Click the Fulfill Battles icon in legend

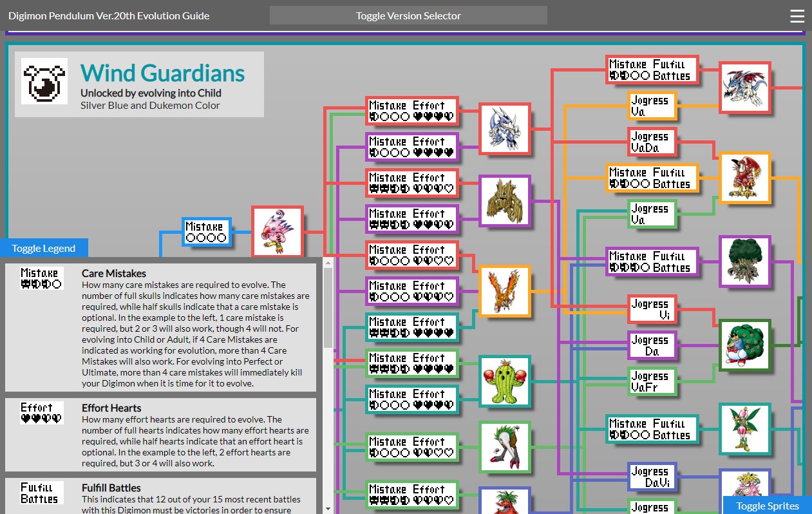42,493
